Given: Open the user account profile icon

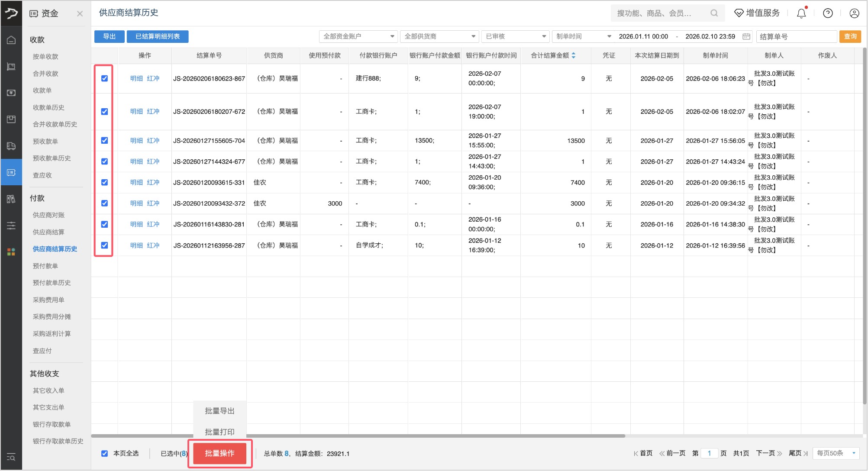Looking at the screenshot, I should 854,13.
